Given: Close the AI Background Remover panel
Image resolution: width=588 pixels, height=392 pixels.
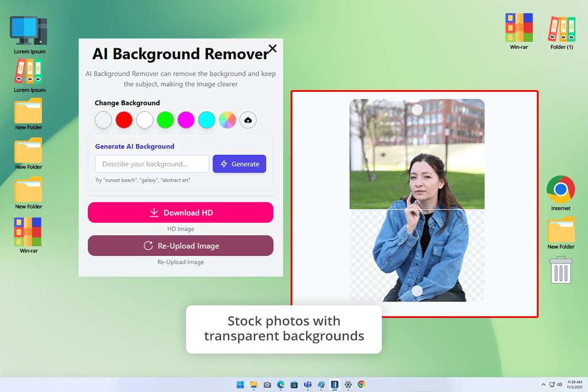Looking at the screenshot, I should [x=273, y=48].
